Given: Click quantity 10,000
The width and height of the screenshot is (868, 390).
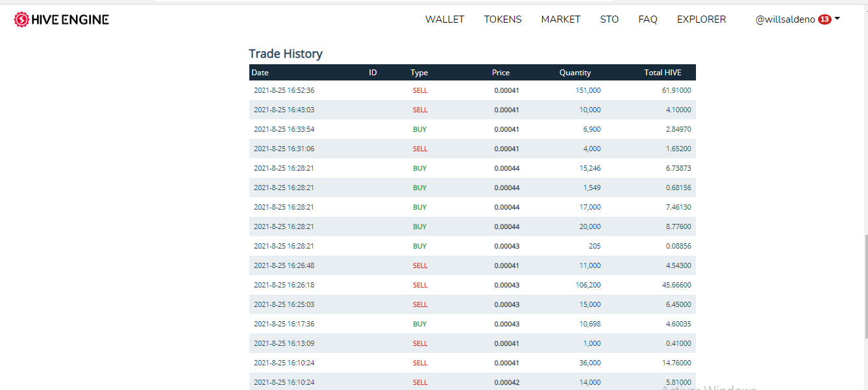Looking at the screenshot, I should [590, 110].
